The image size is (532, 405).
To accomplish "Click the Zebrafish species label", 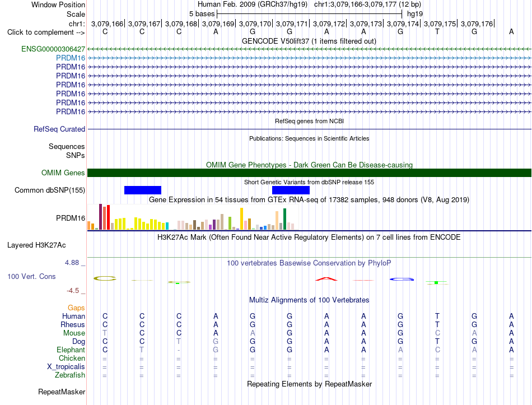I will (x=70, y=375).
